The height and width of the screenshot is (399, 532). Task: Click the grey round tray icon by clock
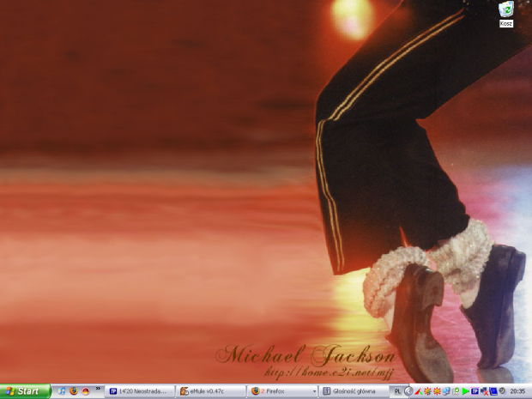[503, 391]
